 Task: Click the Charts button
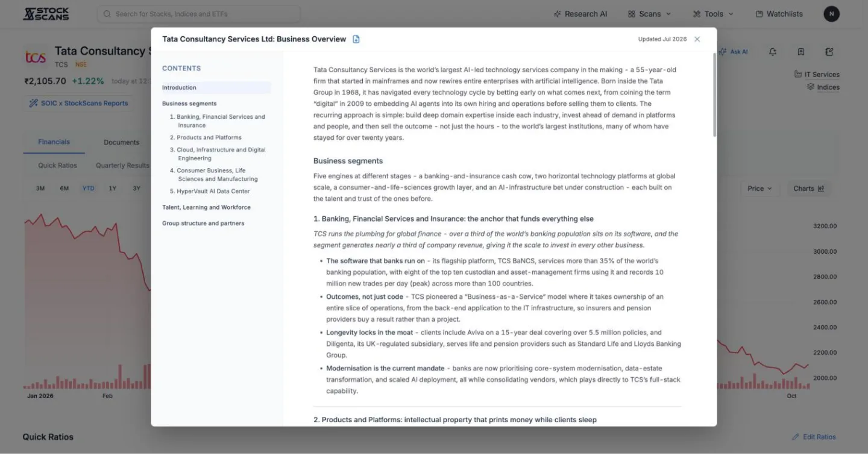(x=808, y=189)
